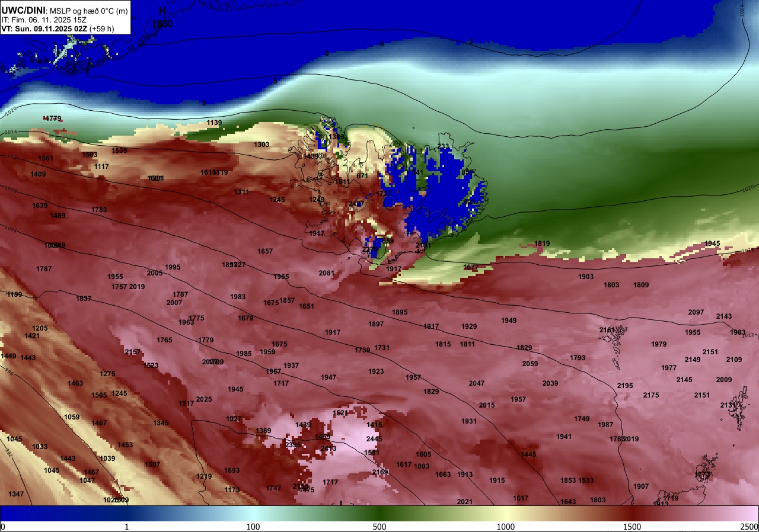Click the height value 2097
The image size is (759, 532).
pos(696,312)
